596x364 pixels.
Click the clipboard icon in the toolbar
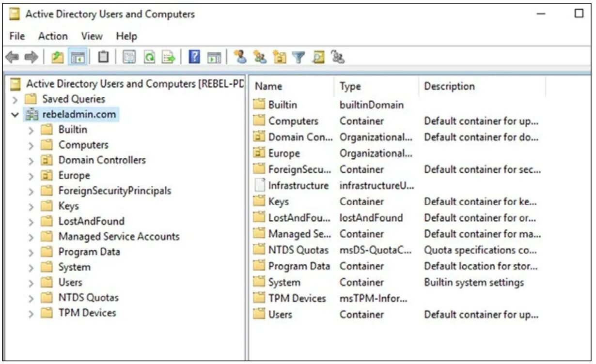(x=103, y=57)
